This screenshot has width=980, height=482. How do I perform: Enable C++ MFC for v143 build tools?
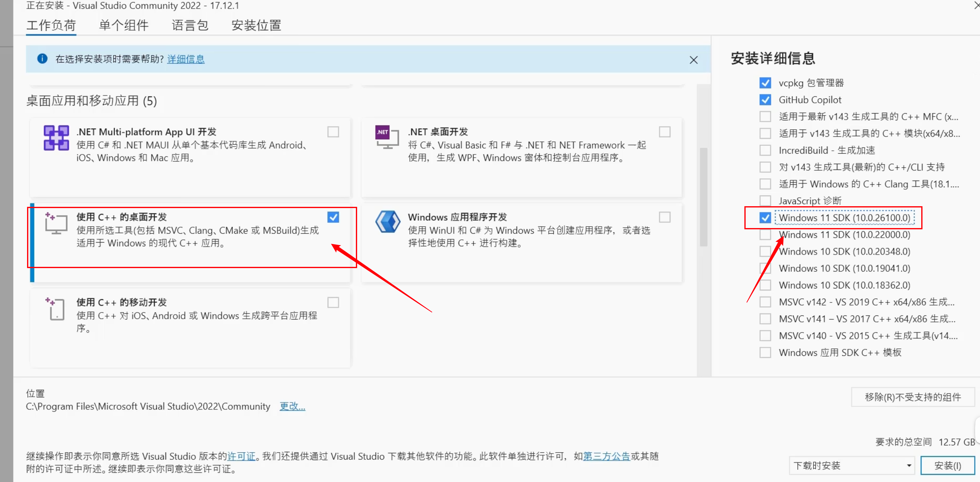(765, 116)
